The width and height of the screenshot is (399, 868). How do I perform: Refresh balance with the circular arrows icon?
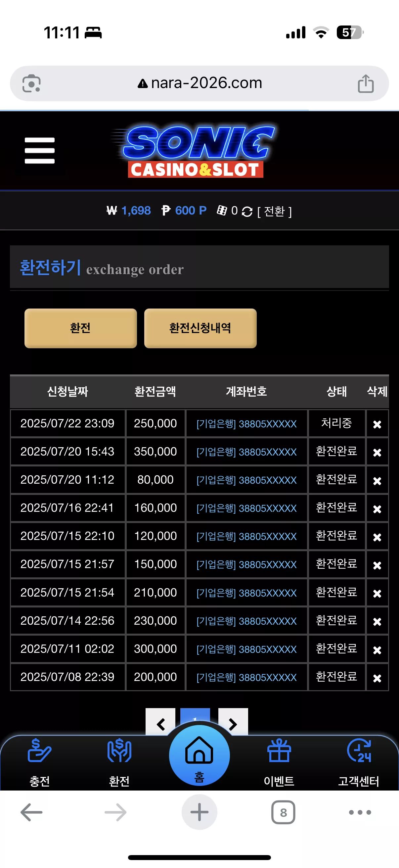coord(247,211)
